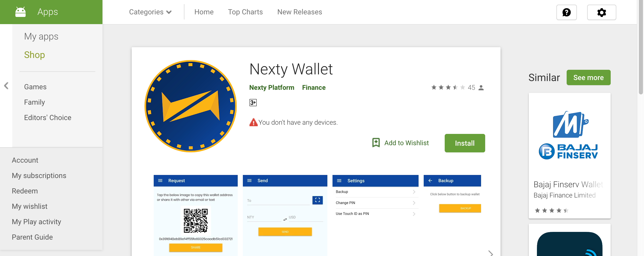Click the Redeem link
This screenshot has height=256, width=644.
click(25, 191)
